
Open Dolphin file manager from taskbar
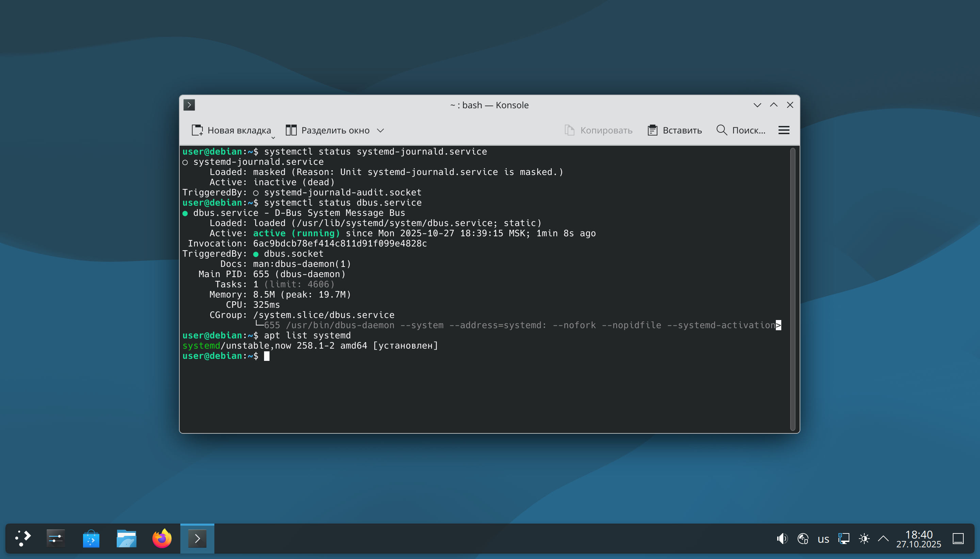[126, 538]
